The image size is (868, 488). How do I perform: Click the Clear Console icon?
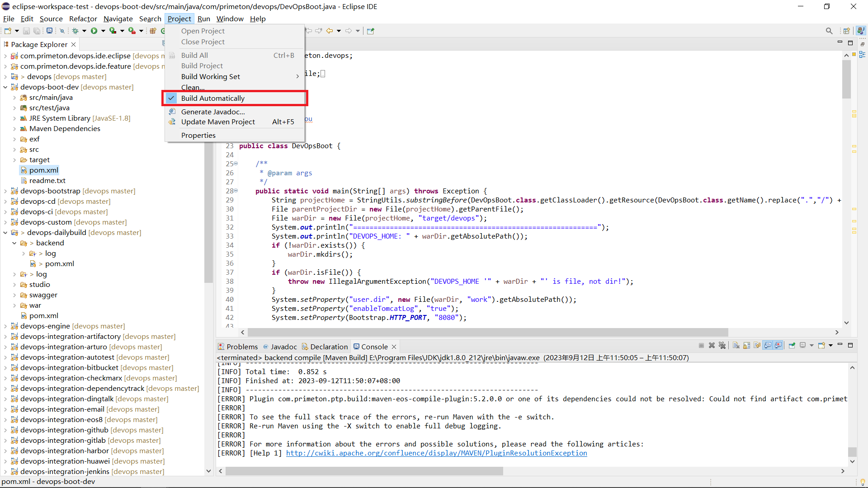pos(736,346)
